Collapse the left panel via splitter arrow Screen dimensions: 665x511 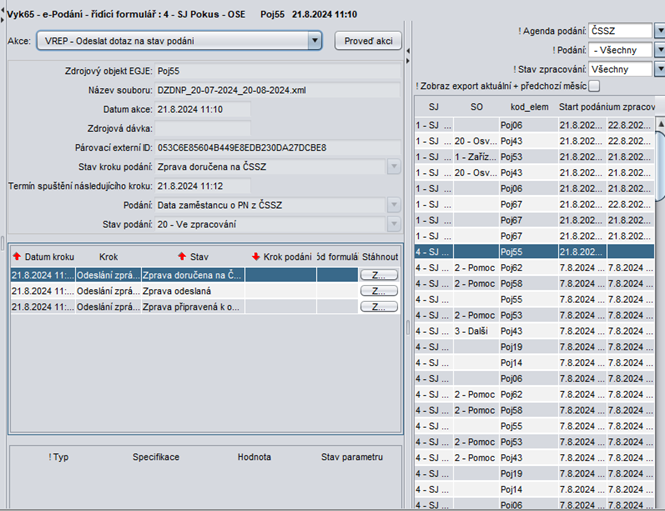pos(408,51)
